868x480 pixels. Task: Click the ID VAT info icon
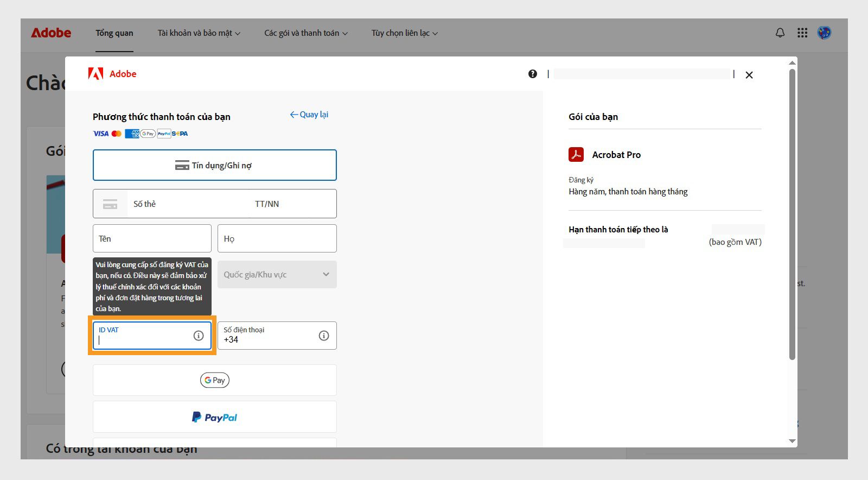click(x=199, y=336)
